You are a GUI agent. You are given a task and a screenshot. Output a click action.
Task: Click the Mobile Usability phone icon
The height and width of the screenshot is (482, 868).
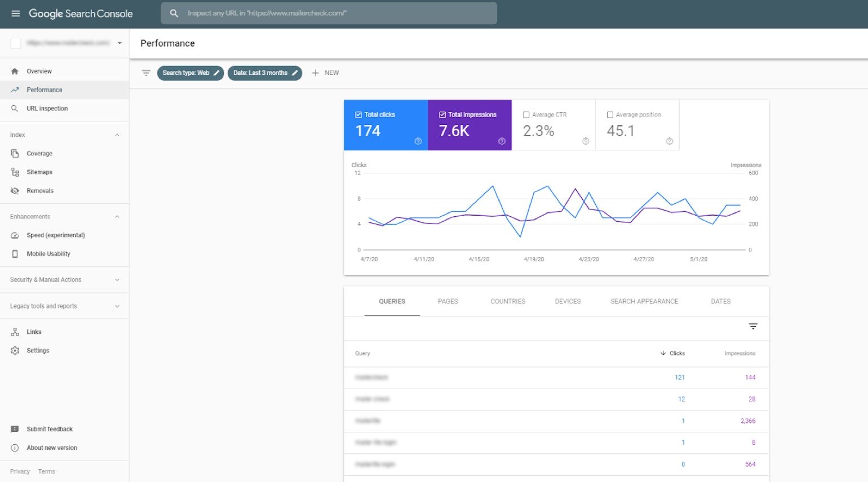[15, 254]
